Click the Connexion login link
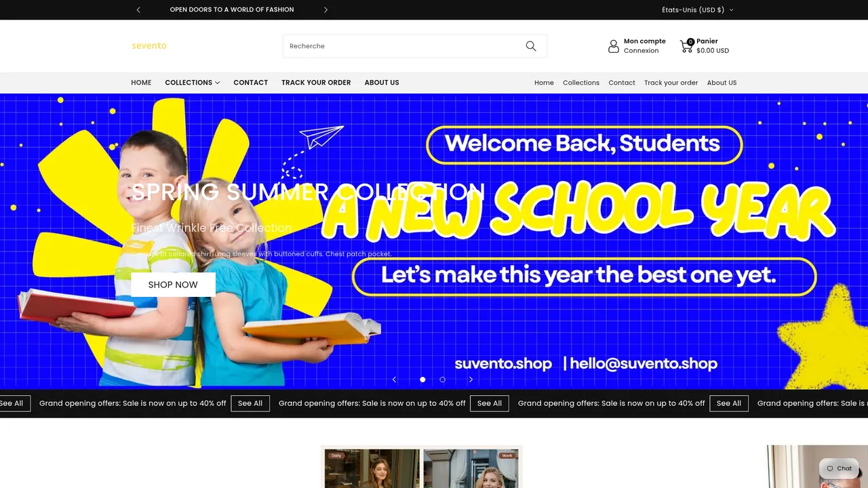 tap(642, 51)
